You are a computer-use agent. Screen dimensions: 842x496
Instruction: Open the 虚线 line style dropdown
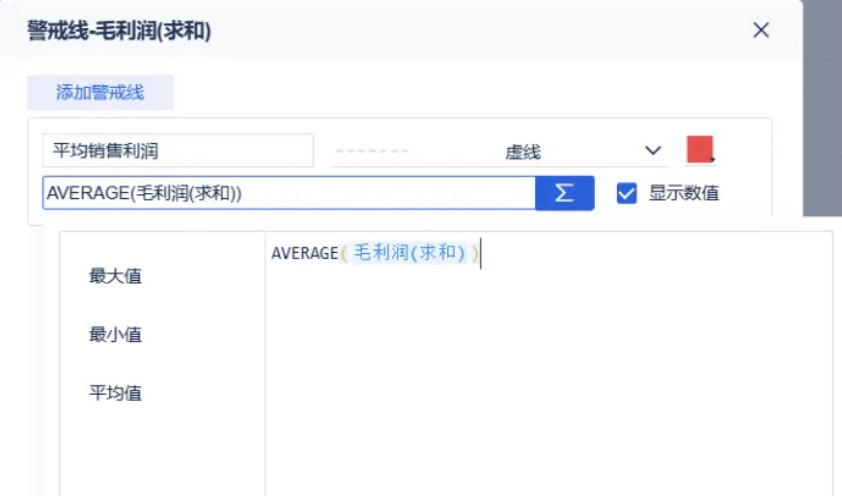pos(499,151)
